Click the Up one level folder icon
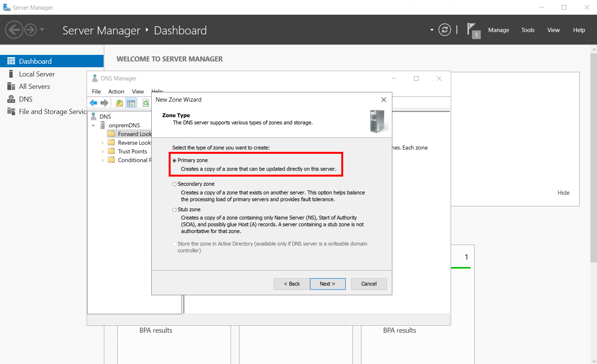Viewport: 597px width, 364px height. coord(119,103)
